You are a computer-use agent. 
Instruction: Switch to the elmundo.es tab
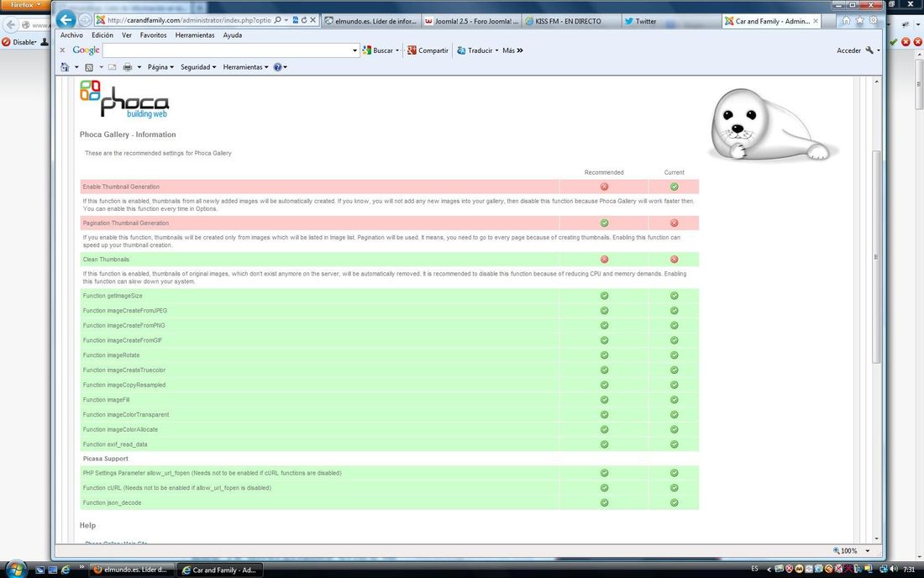(x=370, y=21)
